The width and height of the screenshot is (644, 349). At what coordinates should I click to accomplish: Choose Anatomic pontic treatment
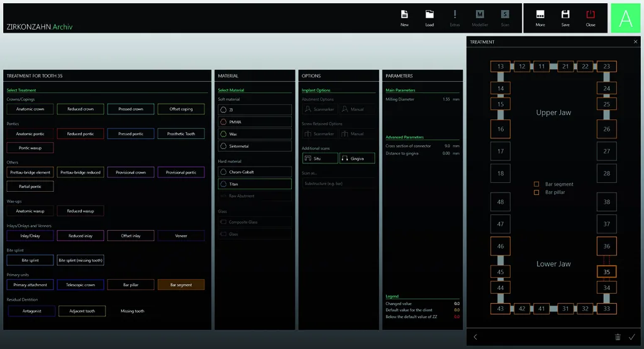pos(30,134)
